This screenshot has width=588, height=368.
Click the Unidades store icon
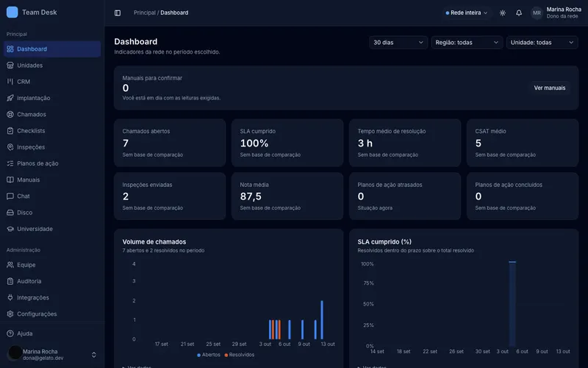click(x=10, y=66)
